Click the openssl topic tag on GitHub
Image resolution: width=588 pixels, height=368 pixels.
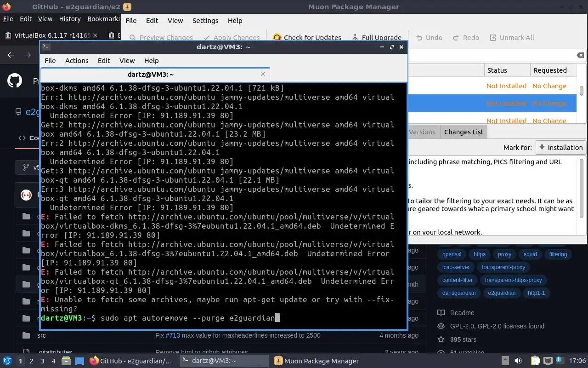452,254
